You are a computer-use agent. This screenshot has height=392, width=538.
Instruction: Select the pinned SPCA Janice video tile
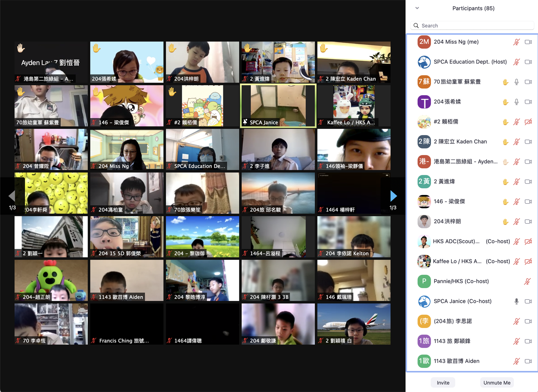pyautogui.click(x=278, y=106)
